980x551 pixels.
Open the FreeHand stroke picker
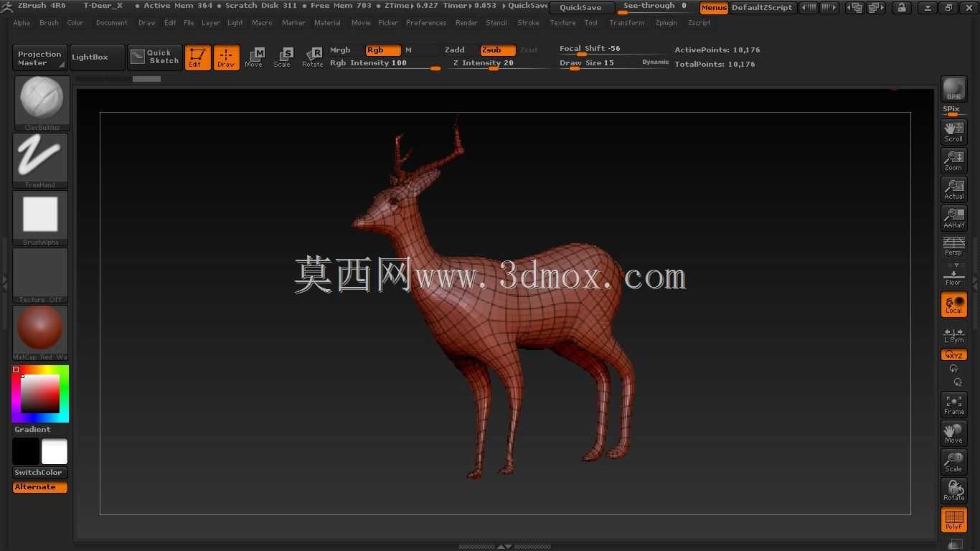coord(40,161)
